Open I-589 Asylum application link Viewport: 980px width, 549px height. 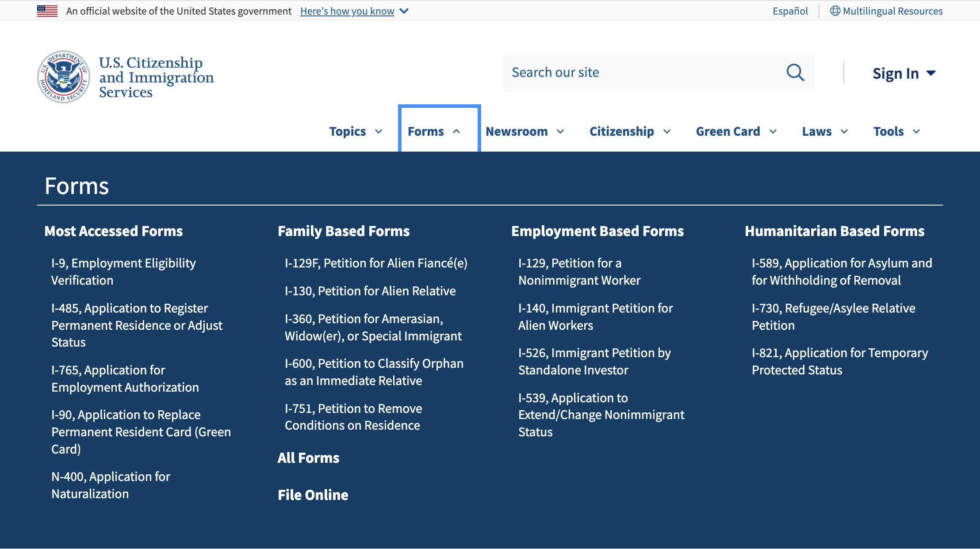842,272
